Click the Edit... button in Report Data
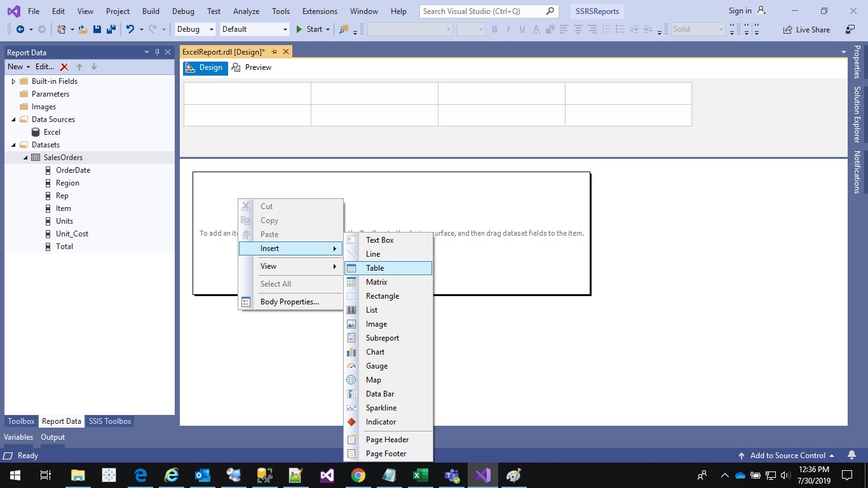The image size is (868, 488). tap(44, 67)
